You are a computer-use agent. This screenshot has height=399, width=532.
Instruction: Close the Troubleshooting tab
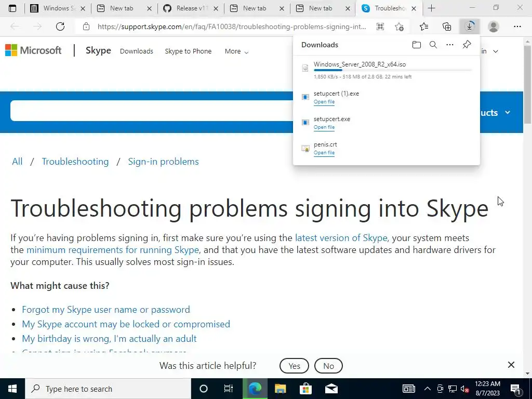(414, 9)
